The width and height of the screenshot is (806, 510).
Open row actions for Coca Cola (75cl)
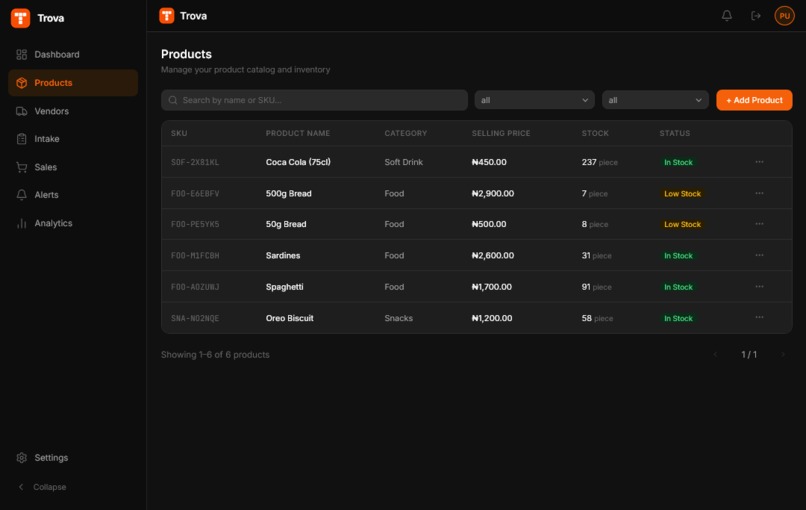click(759, 162)
